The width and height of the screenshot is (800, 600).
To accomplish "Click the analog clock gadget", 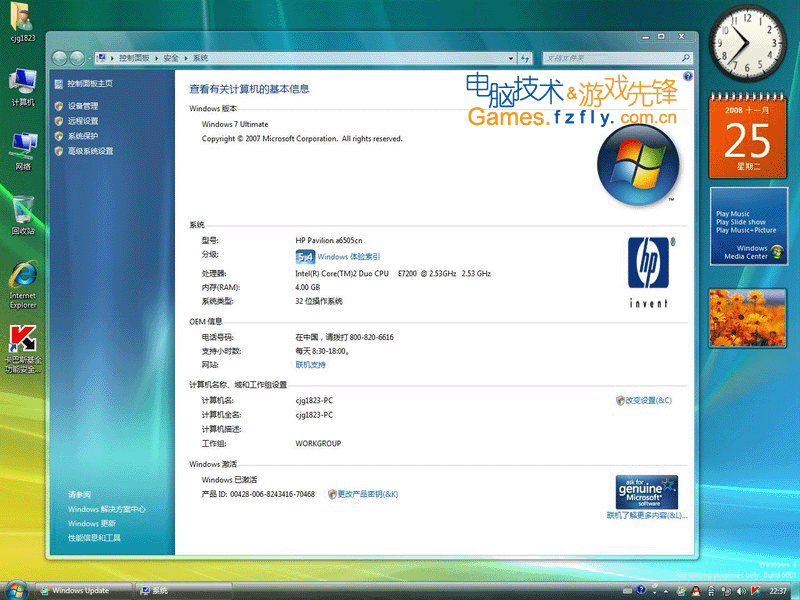I will click(747, 44).
